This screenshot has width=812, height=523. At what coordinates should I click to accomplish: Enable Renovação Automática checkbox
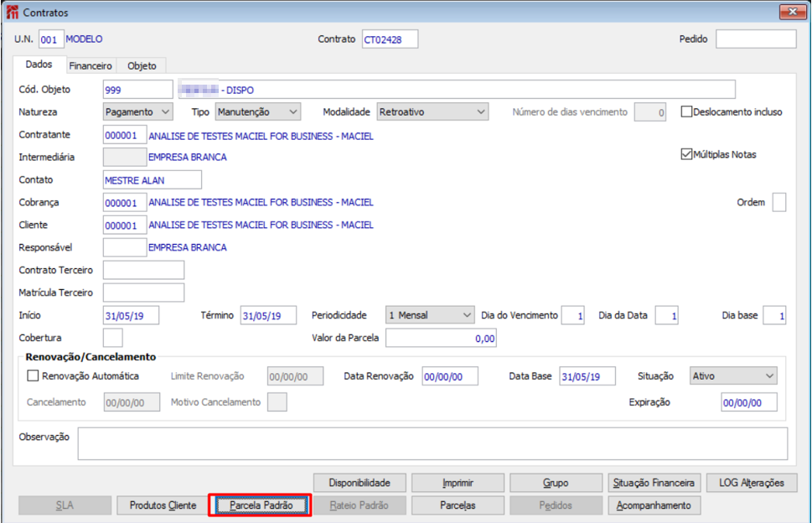[x=33, y=376]
